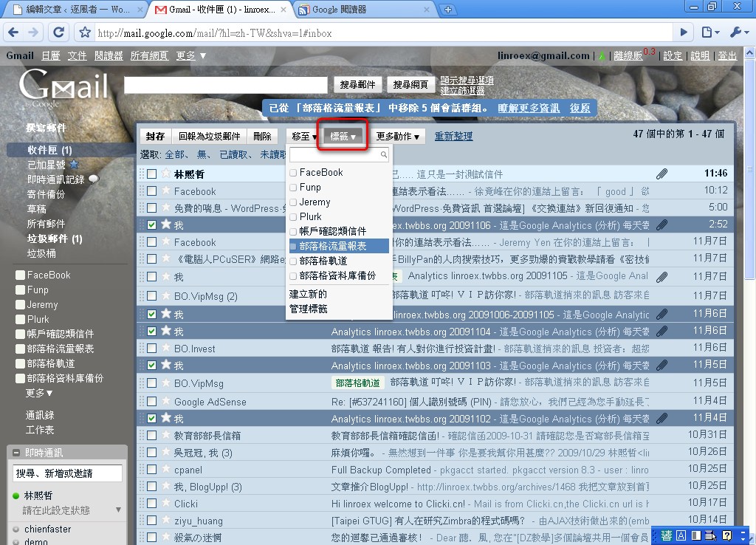The height and width of the screenshot is (545, 756).
Task: Click the chat bubble icon next to 即時通訊記錄
Action: [94, 179]
